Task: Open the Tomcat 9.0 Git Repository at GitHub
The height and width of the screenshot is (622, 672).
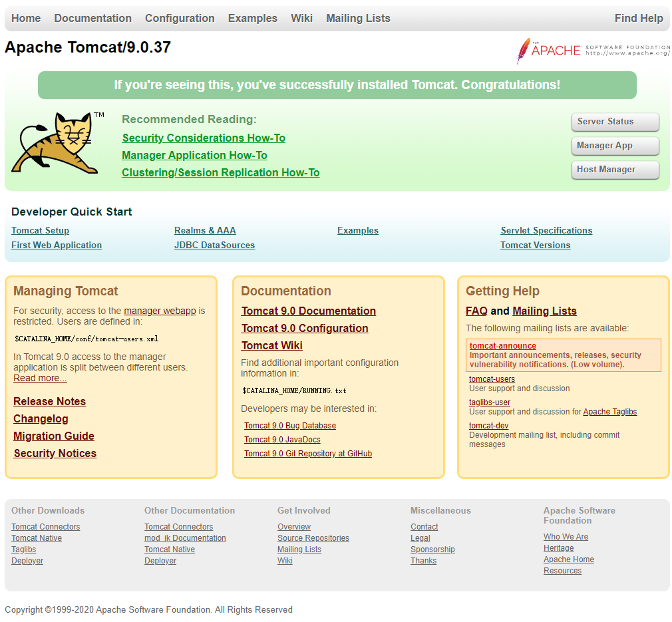Action: [x=307, y=453]
